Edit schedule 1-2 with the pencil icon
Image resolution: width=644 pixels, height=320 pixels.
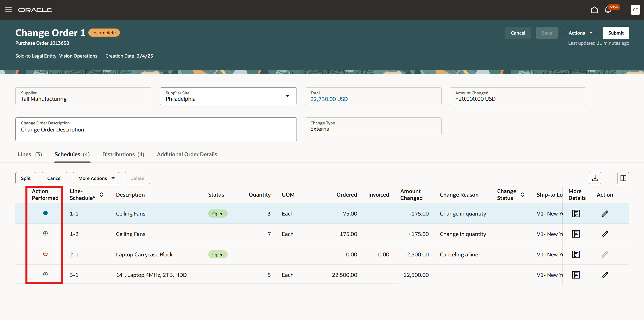[x=605, y=234]
